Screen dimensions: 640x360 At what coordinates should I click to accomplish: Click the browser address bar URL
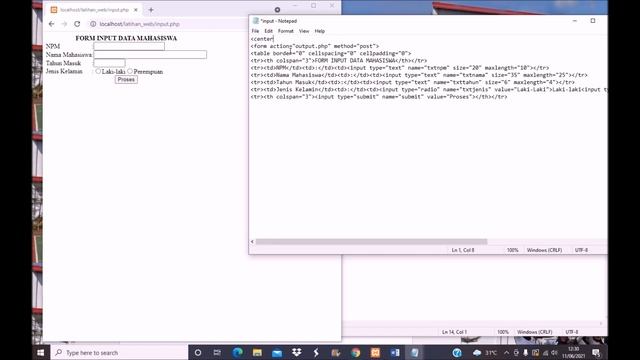pos(140,24)
